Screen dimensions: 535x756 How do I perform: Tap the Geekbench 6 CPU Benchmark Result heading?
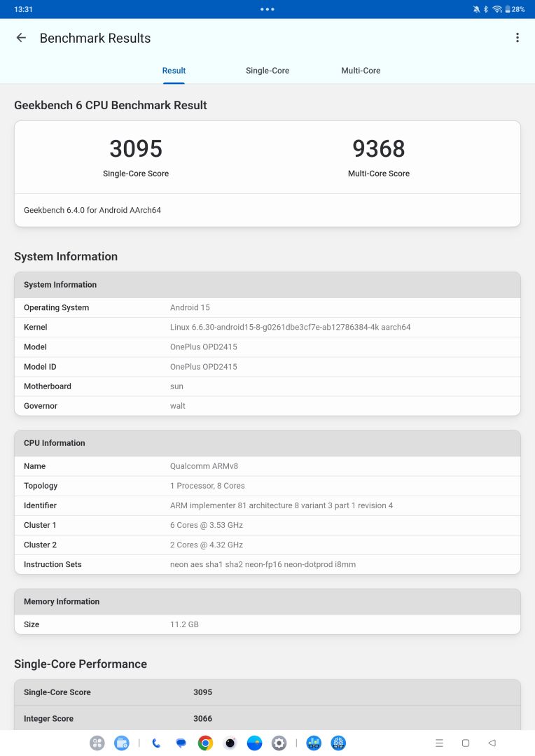111,105
